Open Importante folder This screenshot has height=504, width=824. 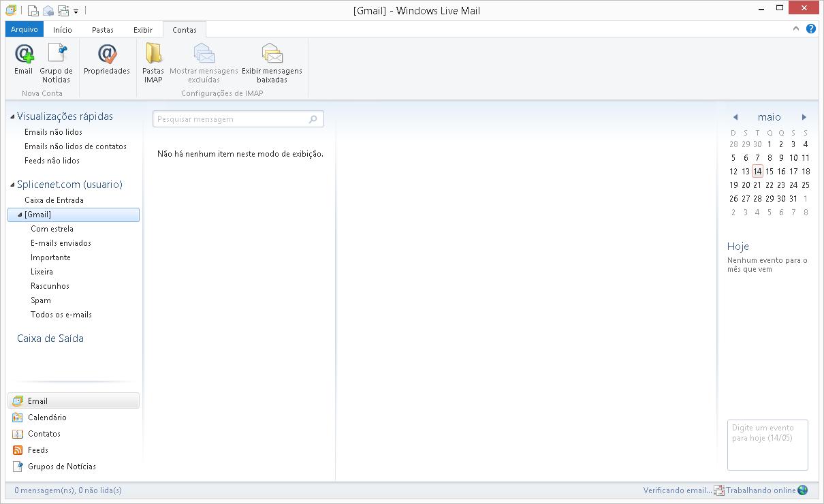coord(50,257)
